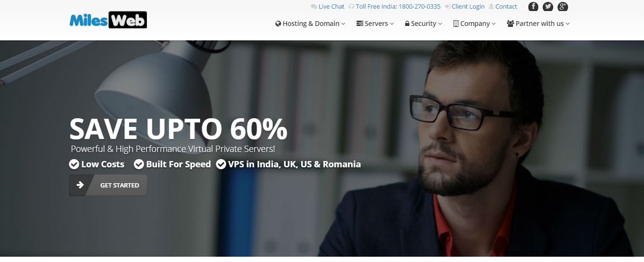The image size is (644, 262).
Task: Click the Live Chat speech bubble icon
Action: [x=314, y=7]
